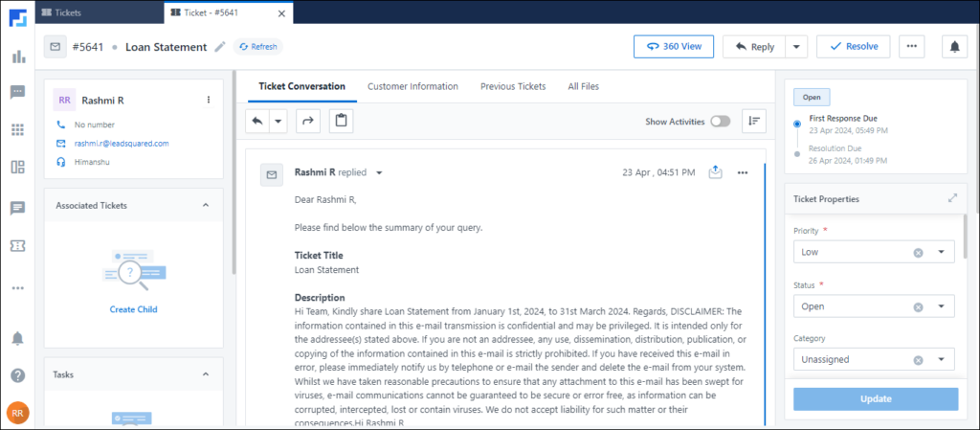Clear the Priority Low value

918,253
